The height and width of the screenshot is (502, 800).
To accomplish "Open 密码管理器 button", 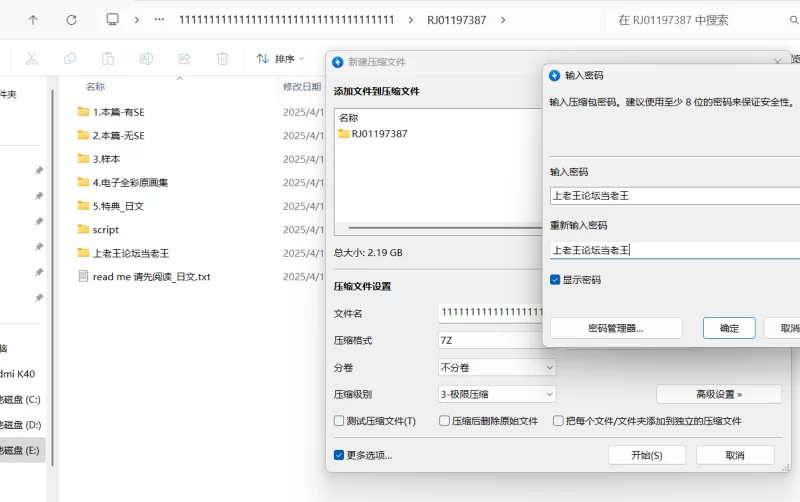I will click(x=616, y=328).
